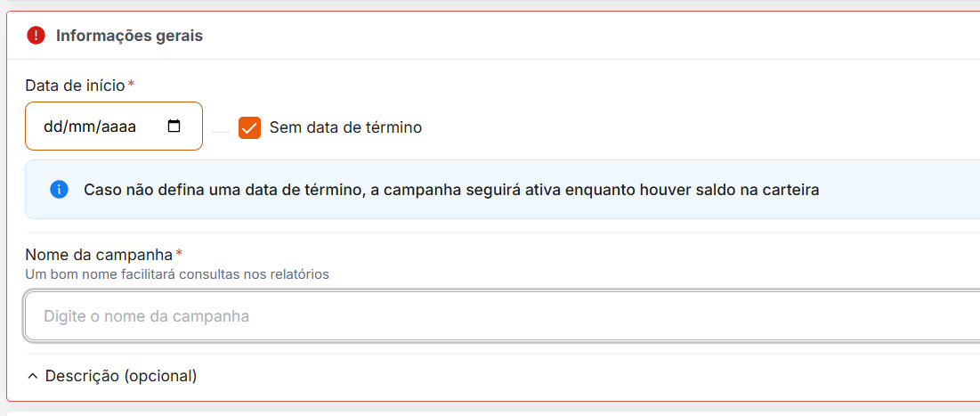Open the calendar picker icon in date field
This screenshot has width=980, height=416.
point(174,126)
